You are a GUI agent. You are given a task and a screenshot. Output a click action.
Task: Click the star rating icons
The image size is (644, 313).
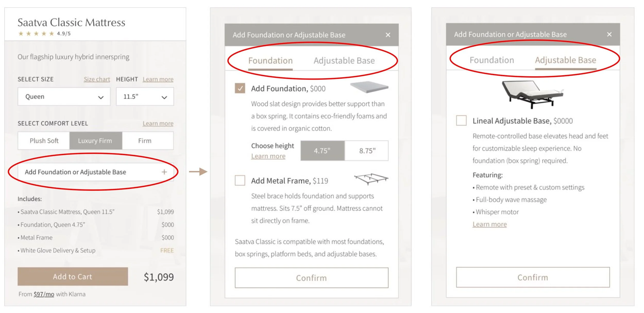[36, 34]
